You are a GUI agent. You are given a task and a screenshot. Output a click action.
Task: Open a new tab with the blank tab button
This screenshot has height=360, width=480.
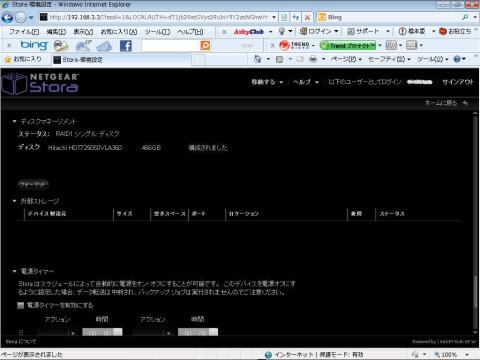click(x=198, y=60)
